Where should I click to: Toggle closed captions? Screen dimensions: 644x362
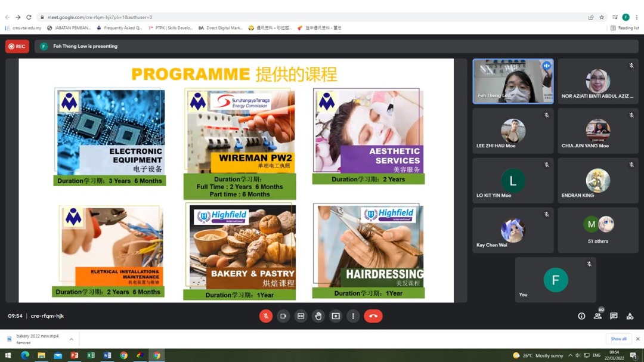(301, 316)
